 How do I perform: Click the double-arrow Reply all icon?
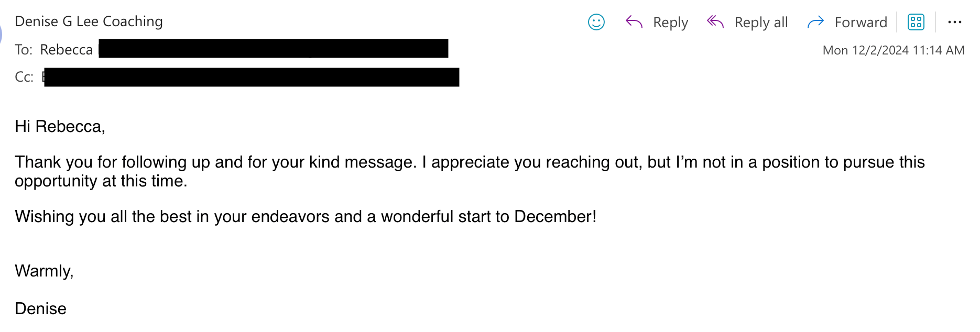[x=715, y=22]
